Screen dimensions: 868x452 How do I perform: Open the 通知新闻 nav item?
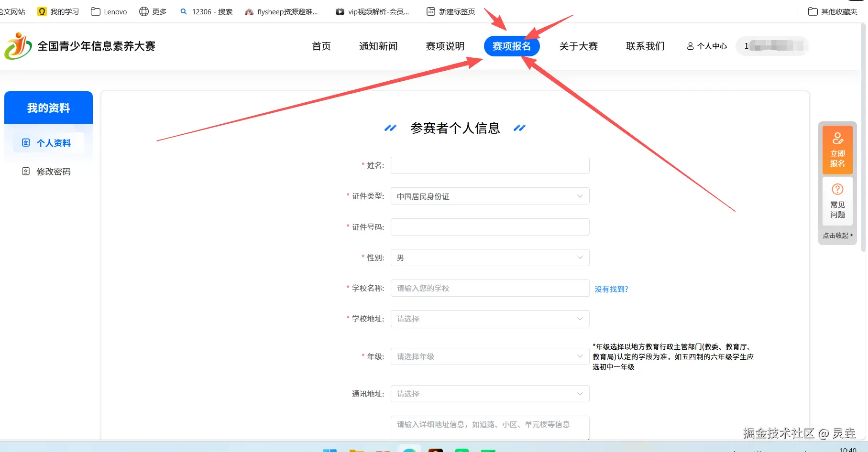coord(378,46)
